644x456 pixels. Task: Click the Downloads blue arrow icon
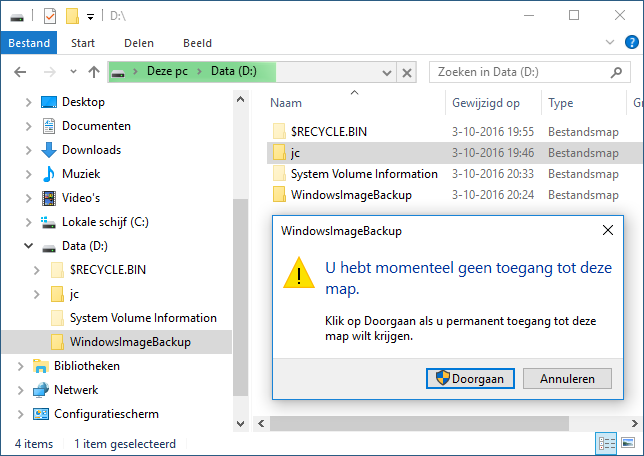[x=49, y=150]
